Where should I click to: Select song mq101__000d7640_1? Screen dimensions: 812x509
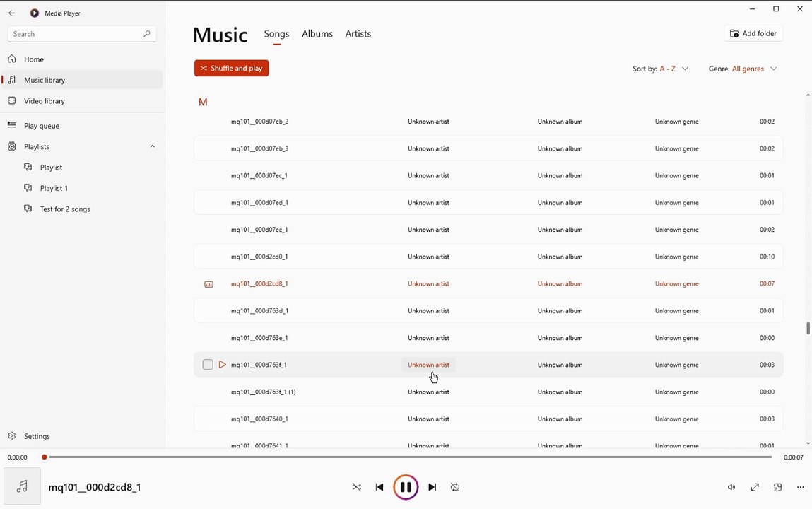[488, 419]
